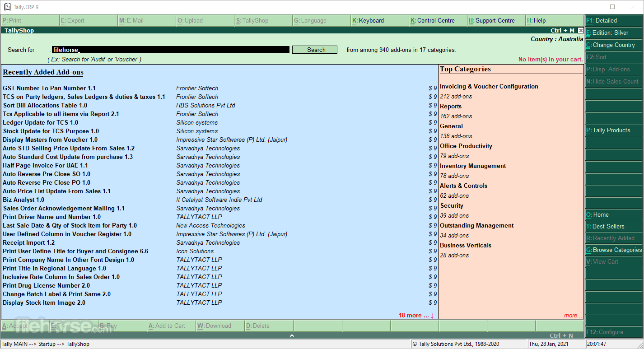Open the Print menu
Viewport: 644px width, 349px height.
point(30,21)
